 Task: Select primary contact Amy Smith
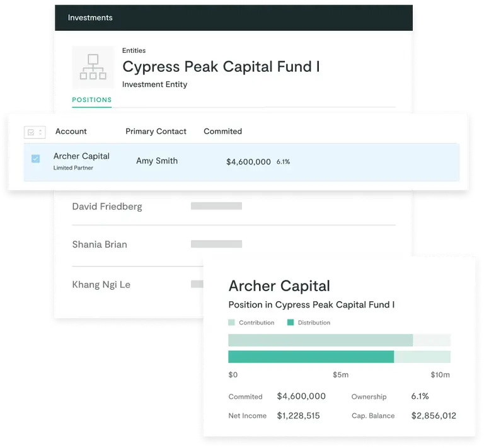pyautogui.click(x=157, y=161)
